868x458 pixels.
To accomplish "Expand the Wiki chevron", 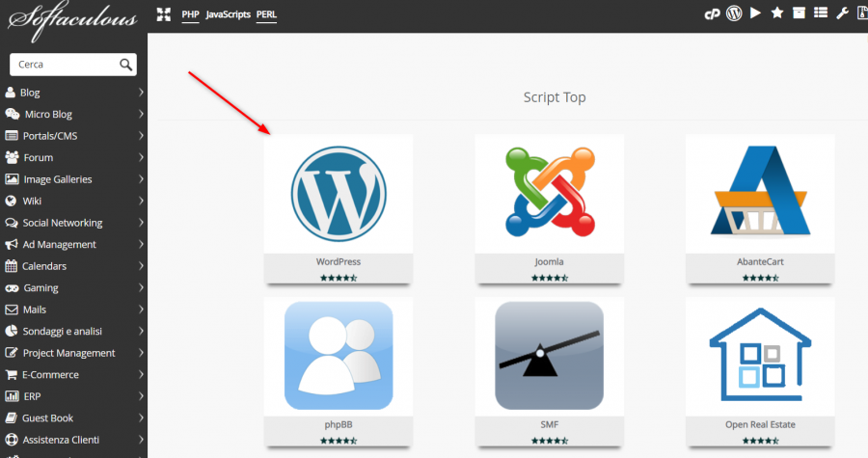I will [141, 201].
